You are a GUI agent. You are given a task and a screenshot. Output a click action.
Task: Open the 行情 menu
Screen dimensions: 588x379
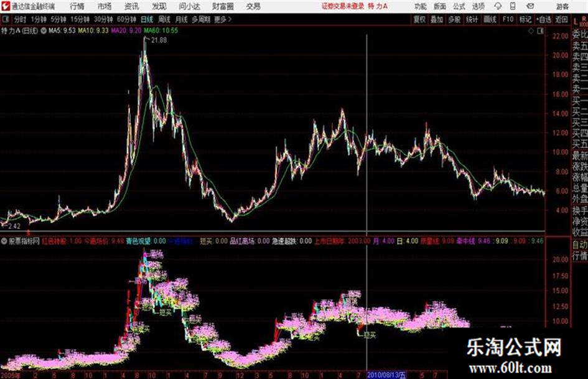click(x=77, y=6)
